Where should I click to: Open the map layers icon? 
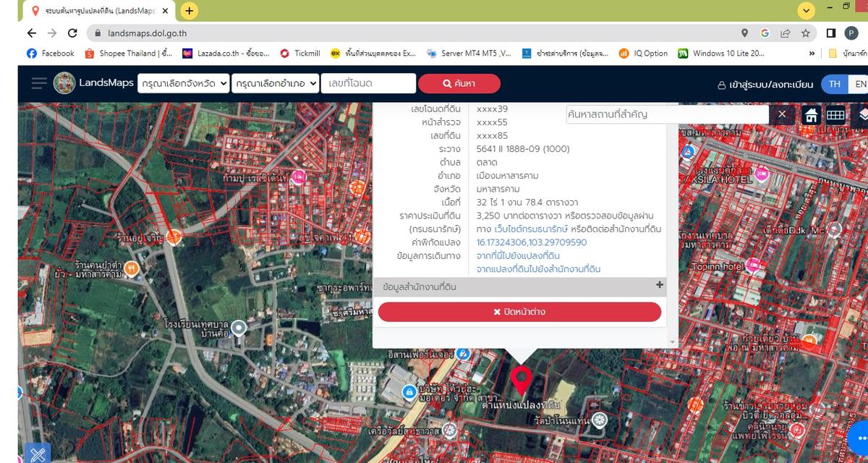click(863, 115)
